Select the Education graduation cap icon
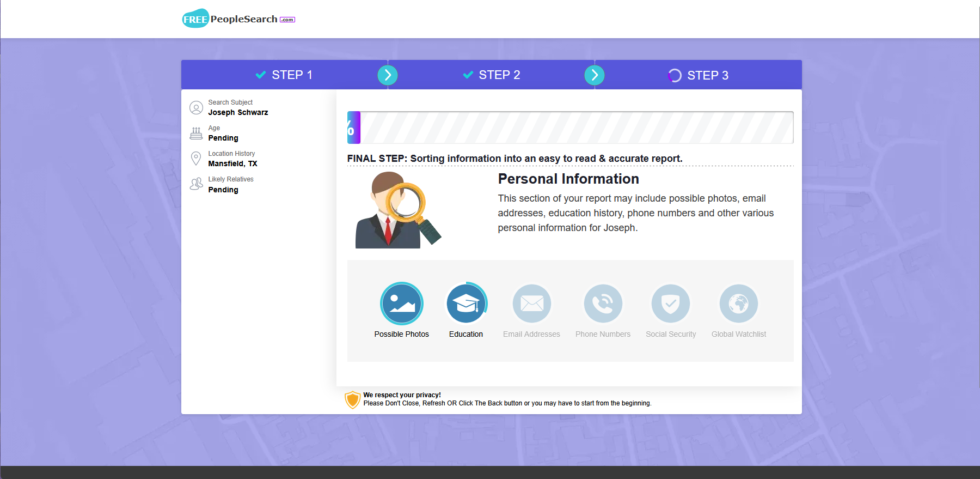The width and height of the screenshot is (980, 479). (x=466, y=304)
